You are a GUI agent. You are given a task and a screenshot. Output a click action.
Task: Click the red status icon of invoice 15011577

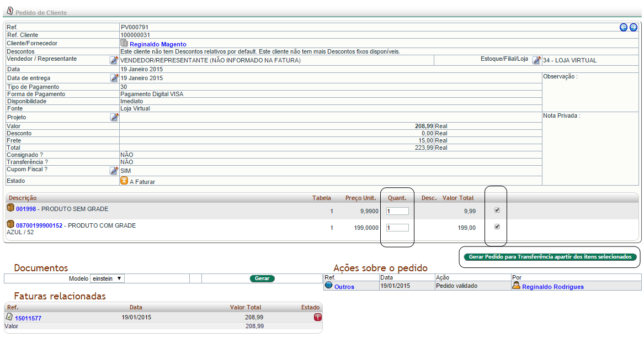click(x=318, y=317)
